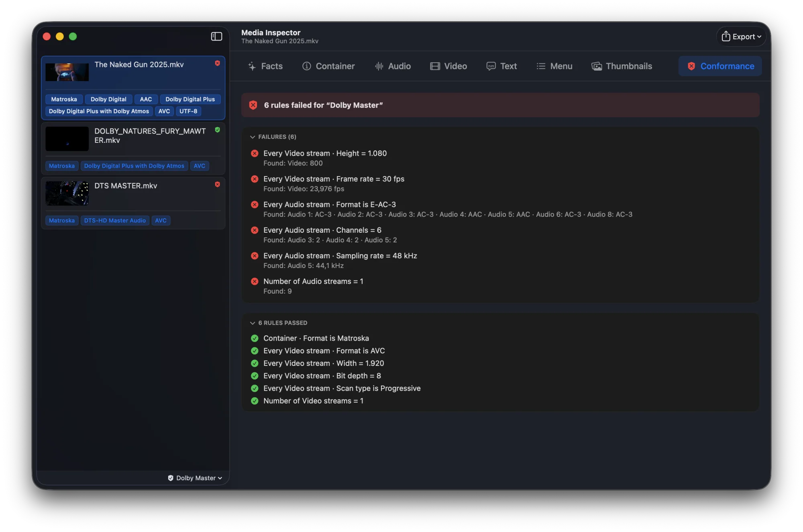The width and height of the screenshot is (803, 532).
Task: Switch to the Menu tab
Action: click(x=555, y=66)
